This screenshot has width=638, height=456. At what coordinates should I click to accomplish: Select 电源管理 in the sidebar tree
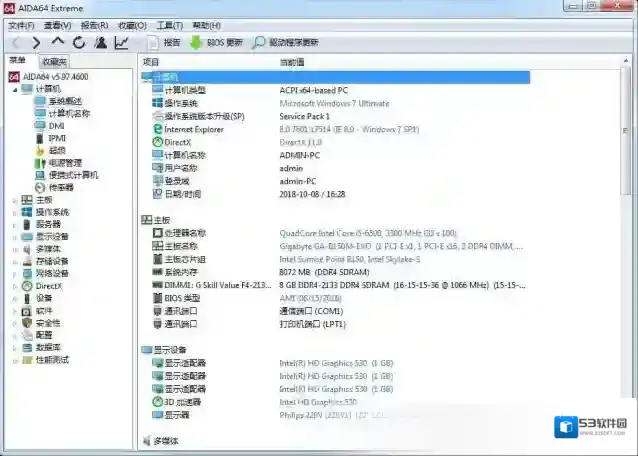[x=65, y=163]
